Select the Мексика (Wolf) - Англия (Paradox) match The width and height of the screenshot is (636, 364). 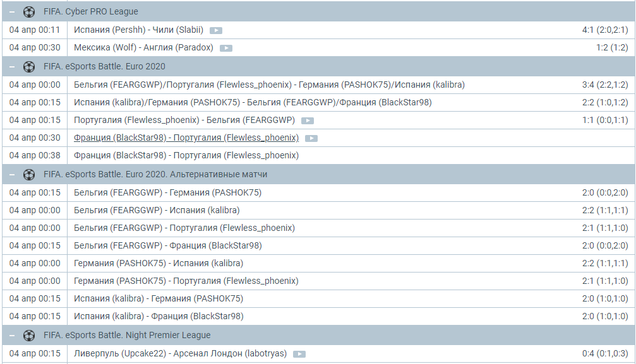pyautogui.click(x=143, y=47)
